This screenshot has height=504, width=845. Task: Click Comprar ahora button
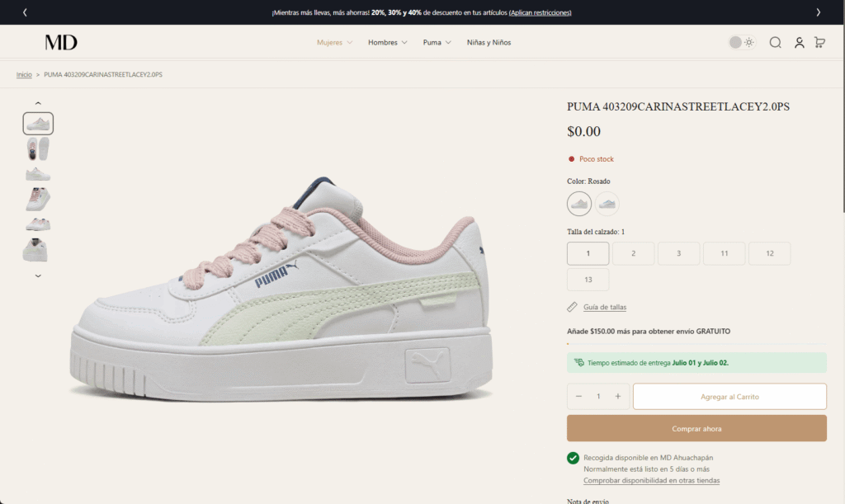coord(696,428)
